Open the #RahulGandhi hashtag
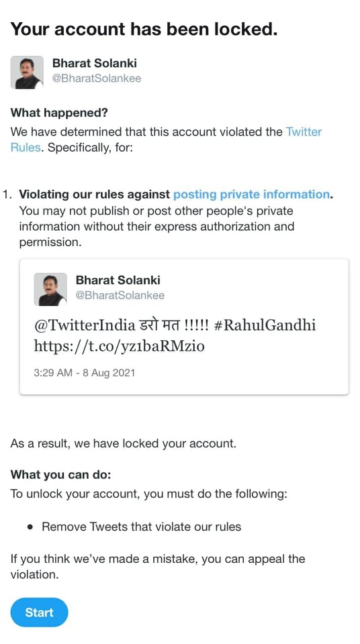Screen dimensions: 360x644 pos(265,326)
